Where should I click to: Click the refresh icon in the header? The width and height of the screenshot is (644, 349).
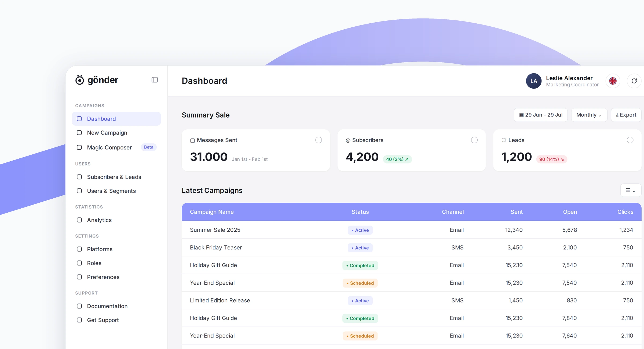click(634, 81)
